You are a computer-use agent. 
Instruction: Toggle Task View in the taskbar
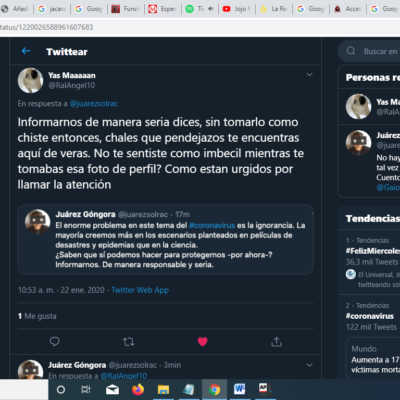click(x=86, y=389)
